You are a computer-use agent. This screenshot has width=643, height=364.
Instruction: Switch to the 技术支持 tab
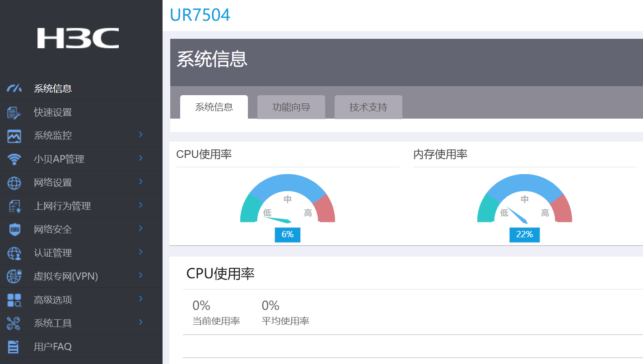coord(368,107)
